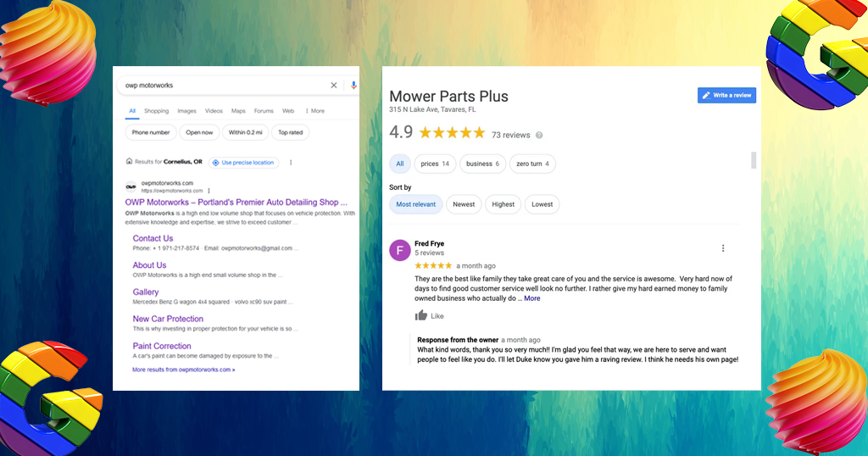Screen dimensions: 868x456
Task: Clear the owp motorworks search box
Action: pos(334,86)
